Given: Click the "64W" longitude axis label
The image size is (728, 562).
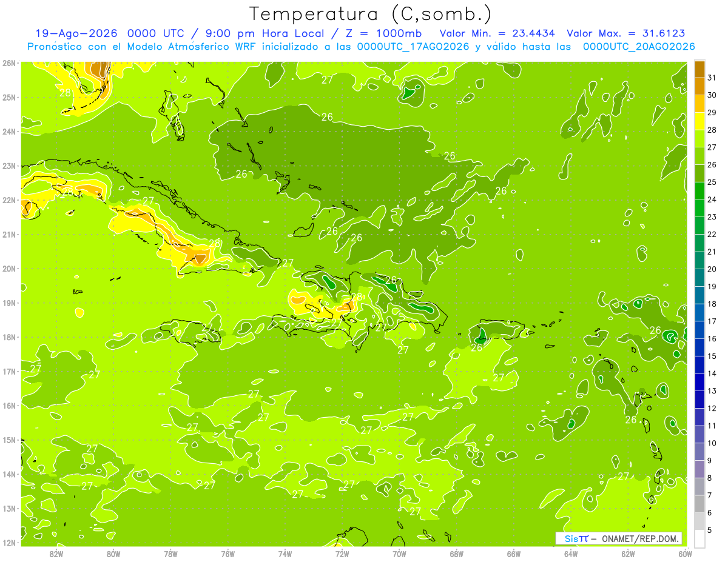Looking at the screenshot, I should pos(570,553).
